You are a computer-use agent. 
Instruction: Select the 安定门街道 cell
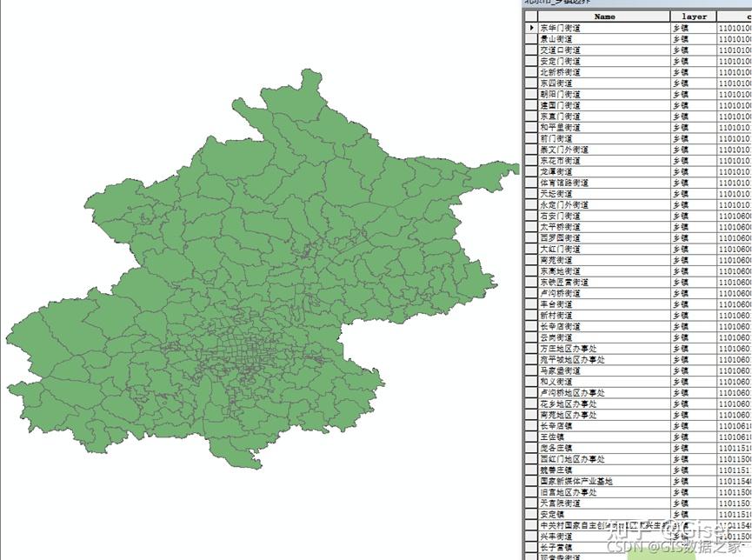click(604, 62)
